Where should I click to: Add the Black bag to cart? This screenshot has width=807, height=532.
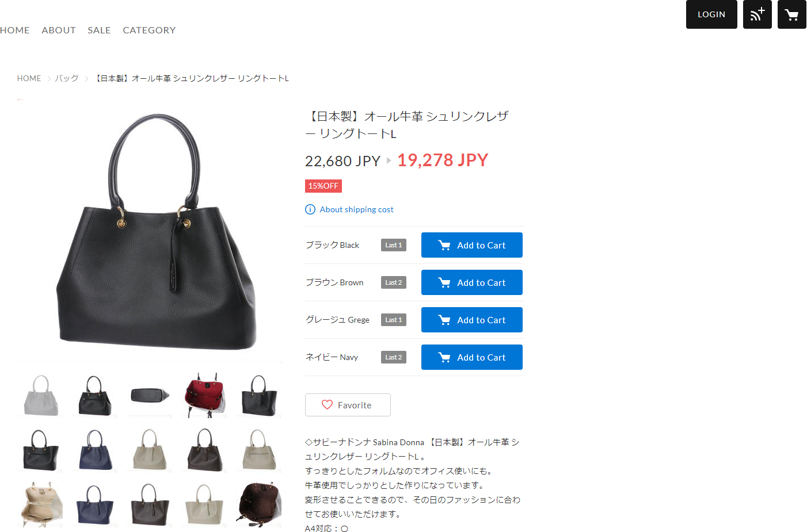471,245
